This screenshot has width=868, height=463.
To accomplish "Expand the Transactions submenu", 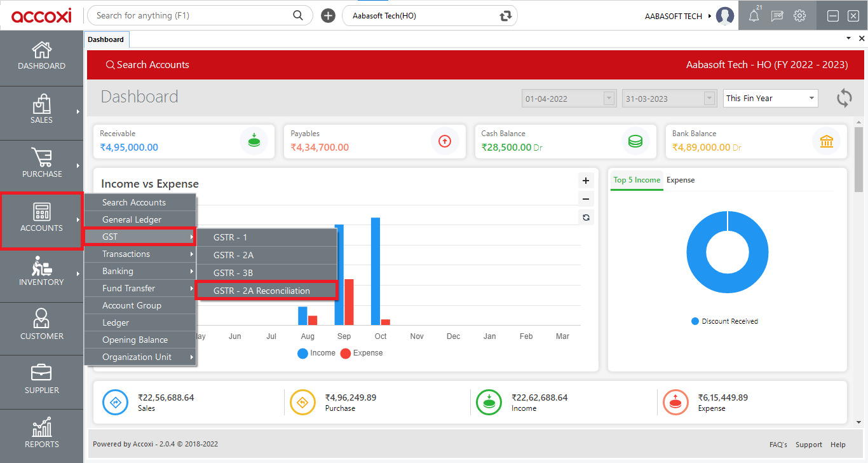I will pyautogui.click(x=140, y=254).
